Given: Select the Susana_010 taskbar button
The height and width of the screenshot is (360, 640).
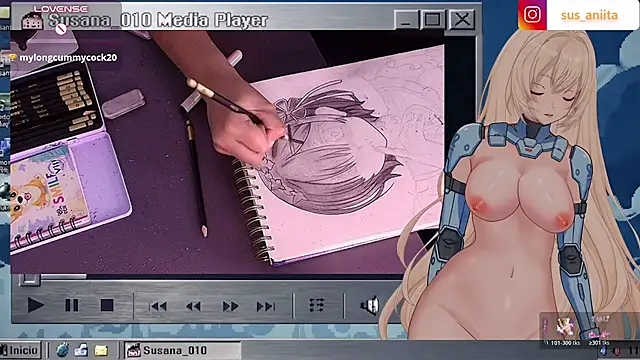Looking at the screenshot, I should click(x=182, y=350).
